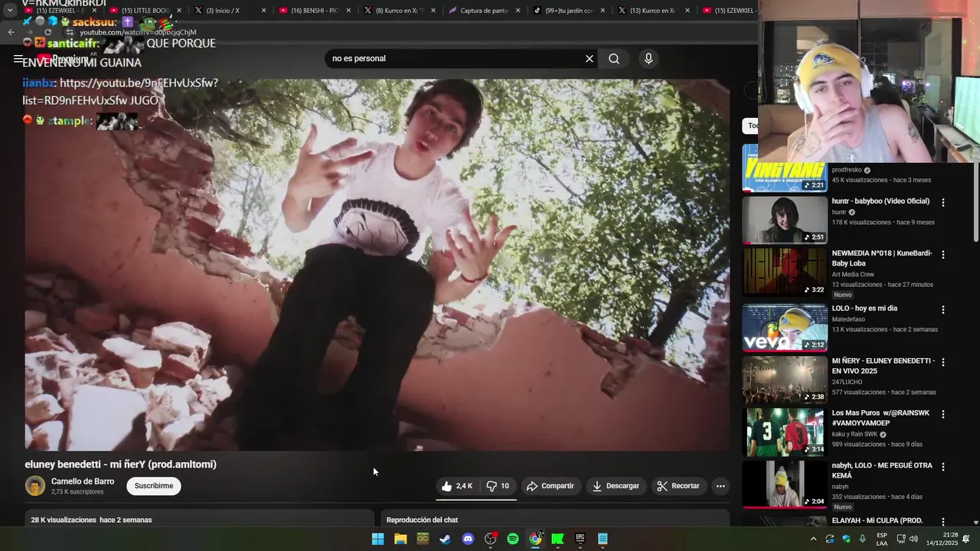Click the Recortar clip button
This screenshot has height=551, width=980.
coord(678,486)
